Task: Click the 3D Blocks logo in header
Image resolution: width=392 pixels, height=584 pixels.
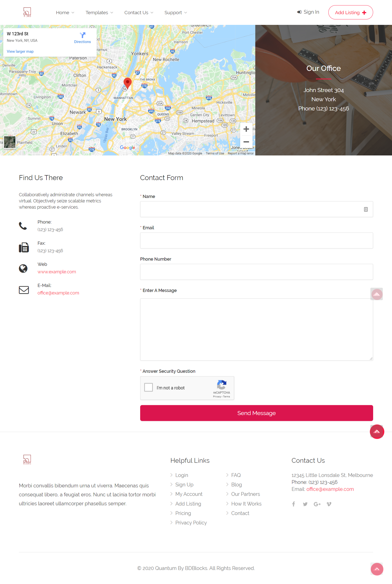Action: pyautogui.click(x=27, y=12)
